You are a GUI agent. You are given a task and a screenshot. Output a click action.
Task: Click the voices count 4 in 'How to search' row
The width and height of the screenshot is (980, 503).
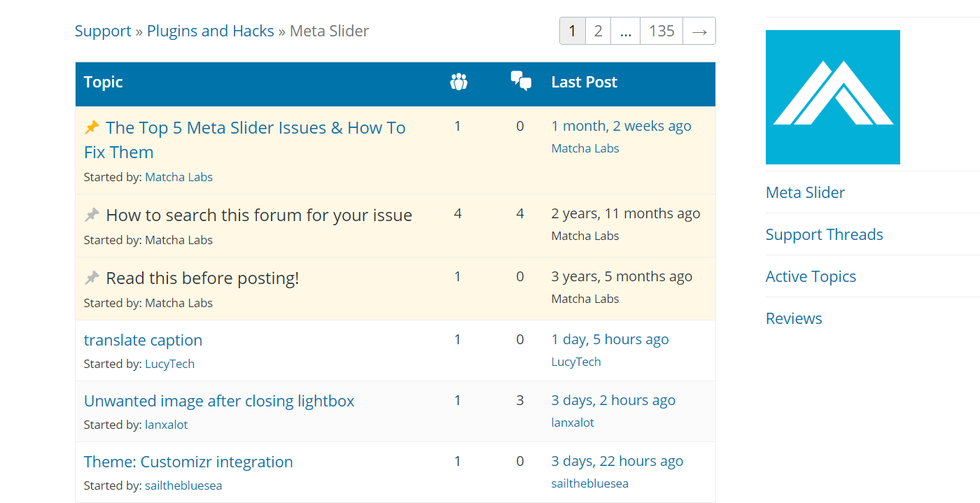click(x=458, y=213)
